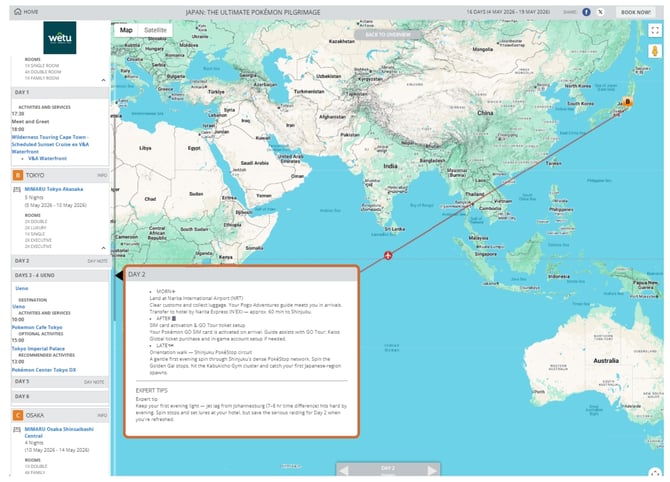Open Day 2 day note
The image size is (670, 482).
pyautogui.click(x=97, y=261)
